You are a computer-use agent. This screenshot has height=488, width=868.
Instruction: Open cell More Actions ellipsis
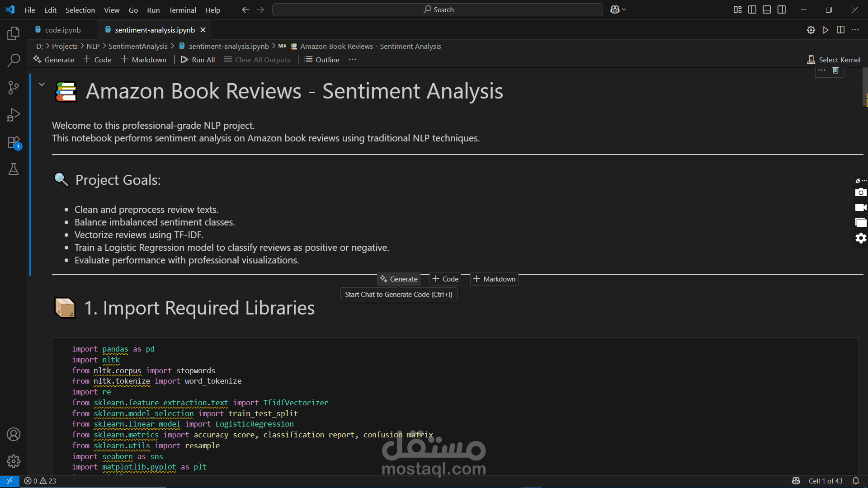(x=822, y=70)
